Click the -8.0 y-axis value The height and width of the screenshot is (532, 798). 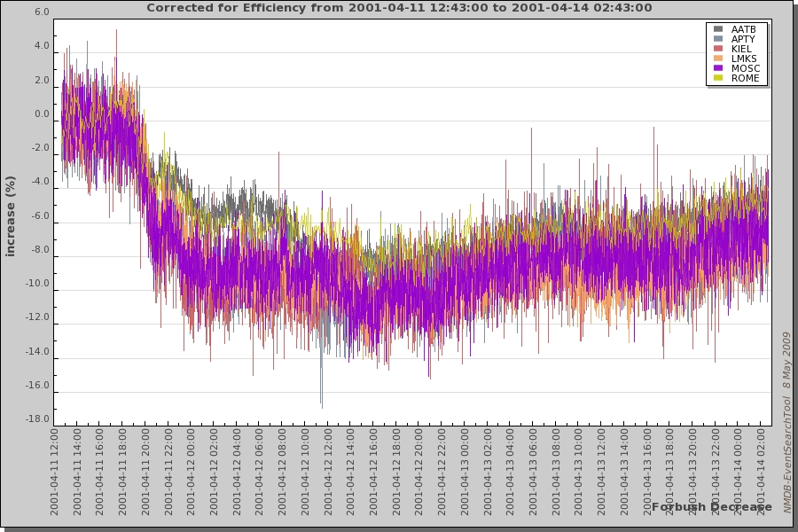pos(41,249)
